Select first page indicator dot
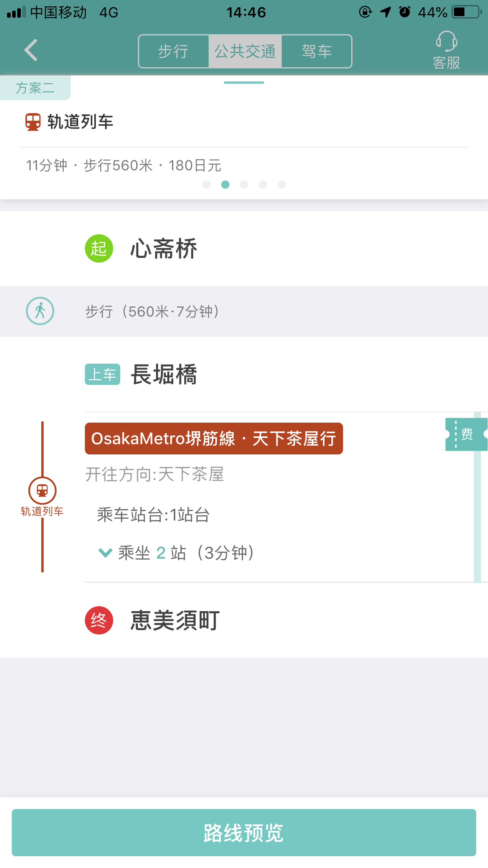The height and width of the screenshot is (868, 488). [x=206, y=184]
